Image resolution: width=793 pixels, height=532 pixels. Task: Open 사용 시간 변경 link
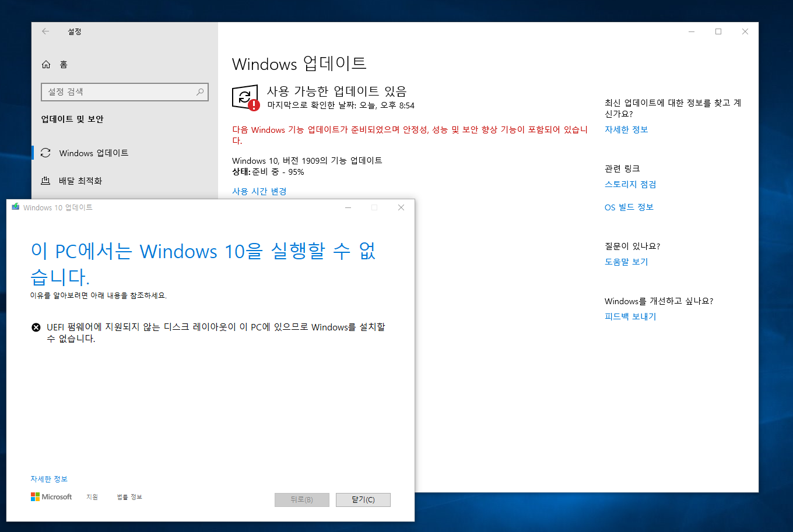point(259,191)
